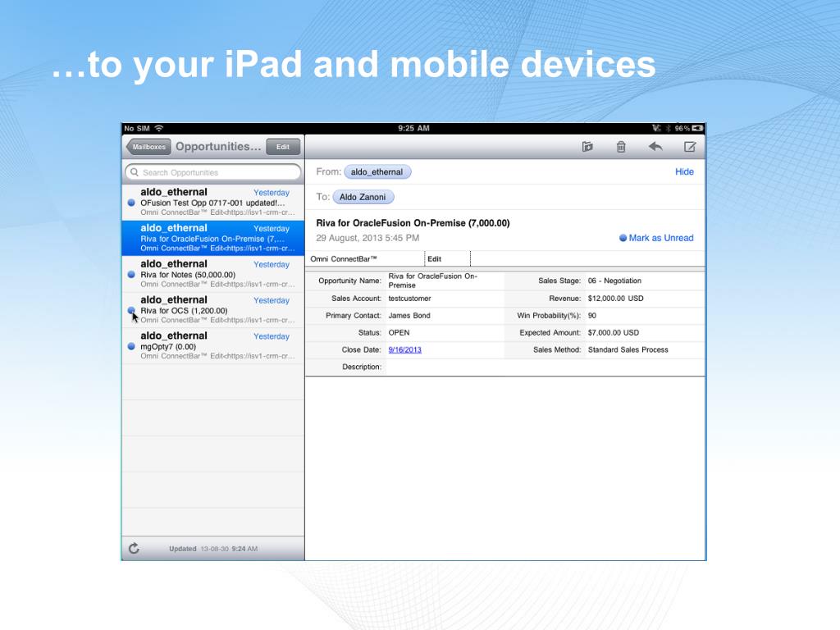This screenshot has width=840, height=630.
Task: Click the magnifier icon in search field
Action: click(135, 172)
